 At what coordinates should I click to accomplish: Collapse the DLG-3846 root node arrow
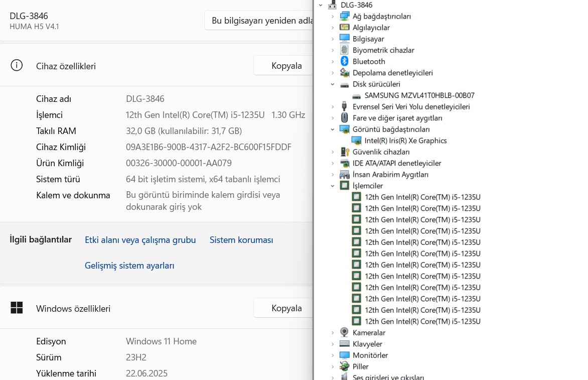point(321,5)
